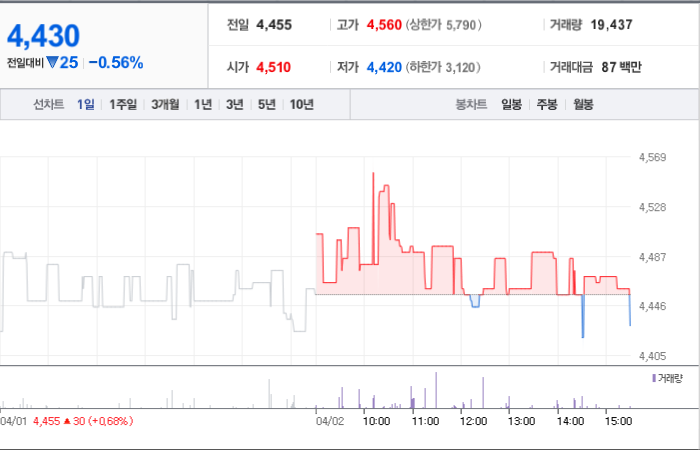Screen dimensions: 700x450
Task: Click the 4,487 y-axis label
Action: [652, 257]
